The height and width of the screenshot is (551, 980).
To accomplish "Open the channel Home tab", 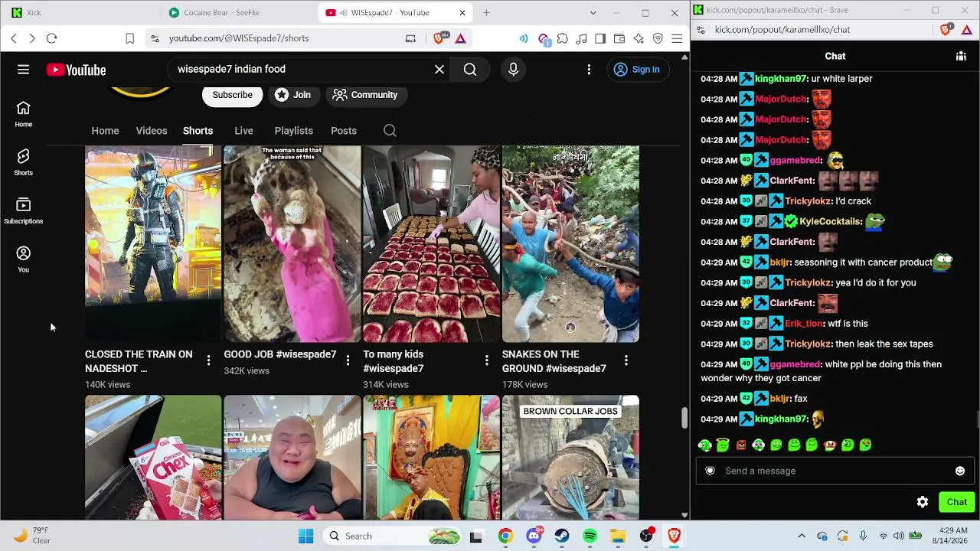I will [106, 131].
